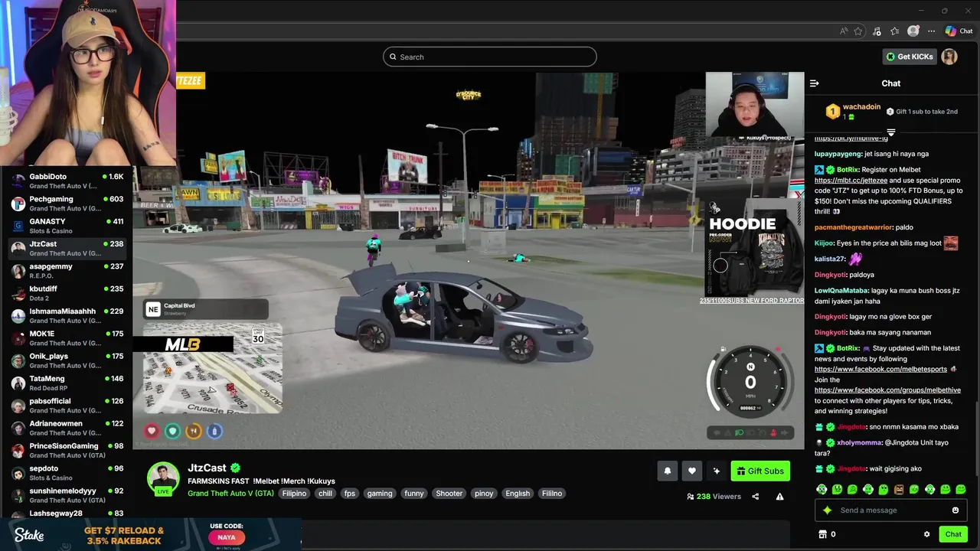Click the chill tag

tap(325, 494)
